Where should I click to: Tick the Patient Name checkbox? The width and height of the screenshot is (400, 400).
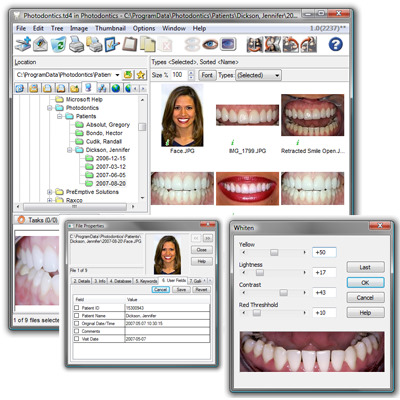[77, 315]
